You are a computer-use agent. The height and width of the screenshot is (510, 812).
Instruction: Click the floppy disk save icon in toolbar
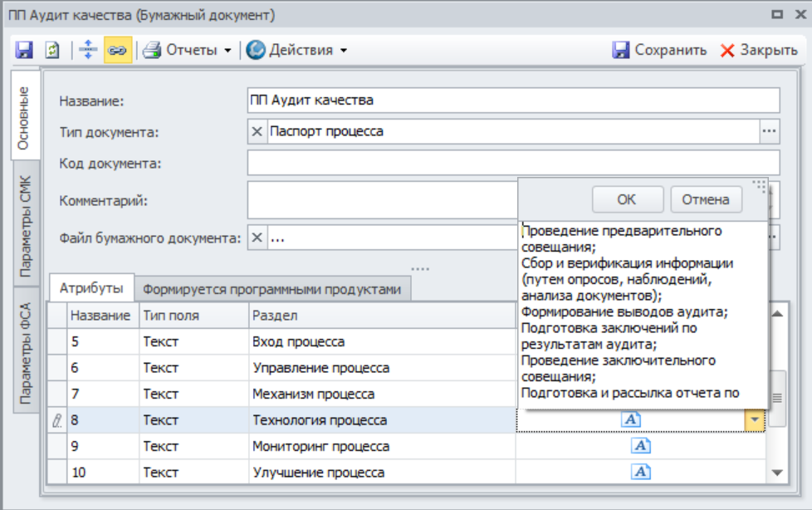tap(25, 50)
